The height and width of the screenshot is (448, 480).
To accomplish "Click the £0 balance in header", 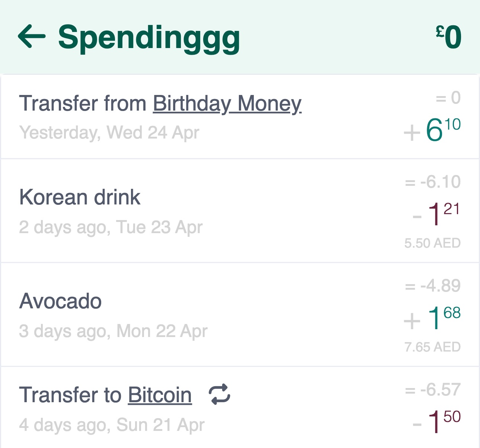I will point(449,37).
